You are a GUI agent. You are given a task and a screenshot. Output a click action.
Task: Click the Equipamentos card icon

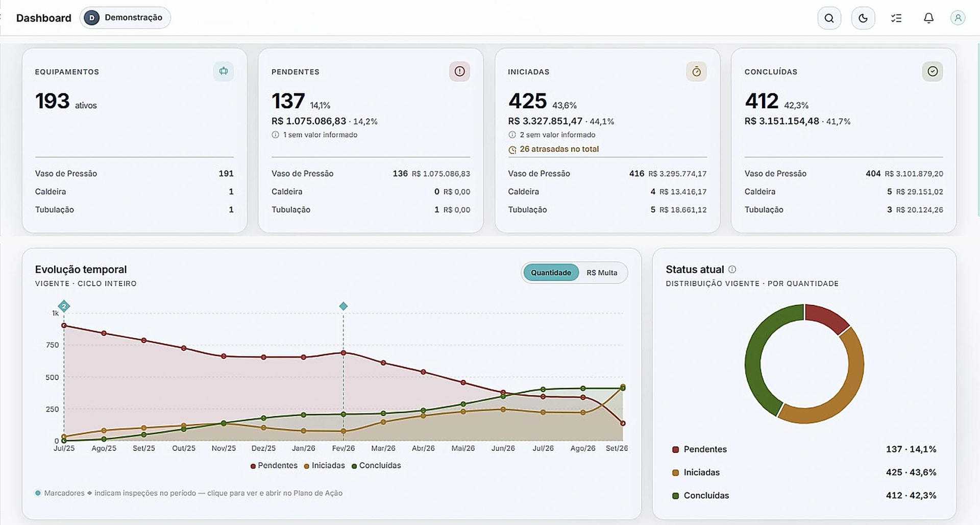click(224, 71)
